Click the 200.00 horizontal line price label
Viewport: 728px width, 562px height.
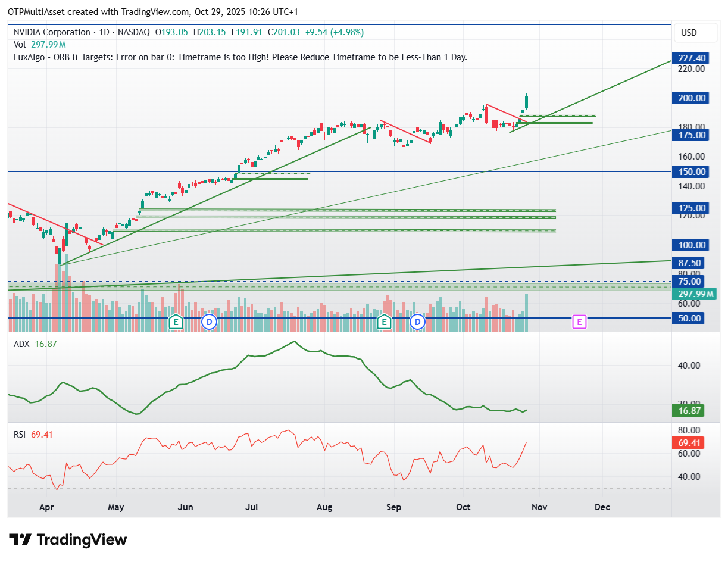pos(688,98)
